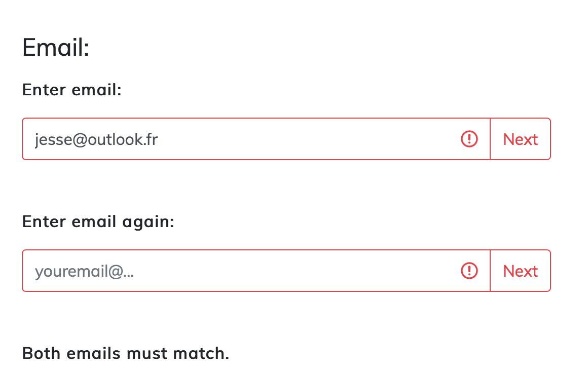Image resolution: width=588 pixels, height=371 pixels.
Task: Place cursor in the jesse@outlook.fr text
Action: 96,139
